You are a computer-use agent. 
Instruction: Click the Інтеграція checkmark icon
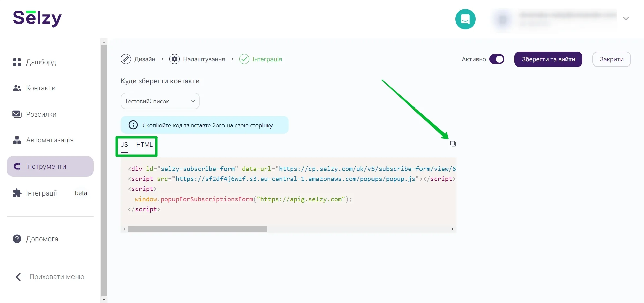[244, 59]
